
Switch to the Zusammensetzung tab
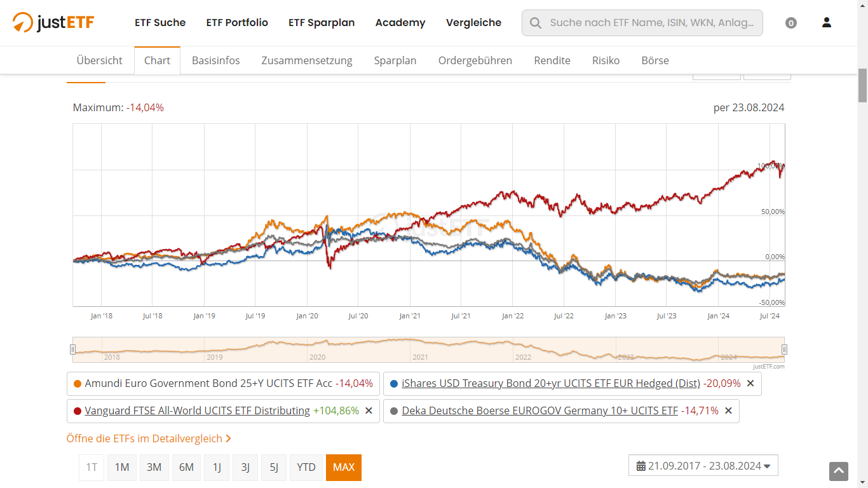tap(307, 60)
